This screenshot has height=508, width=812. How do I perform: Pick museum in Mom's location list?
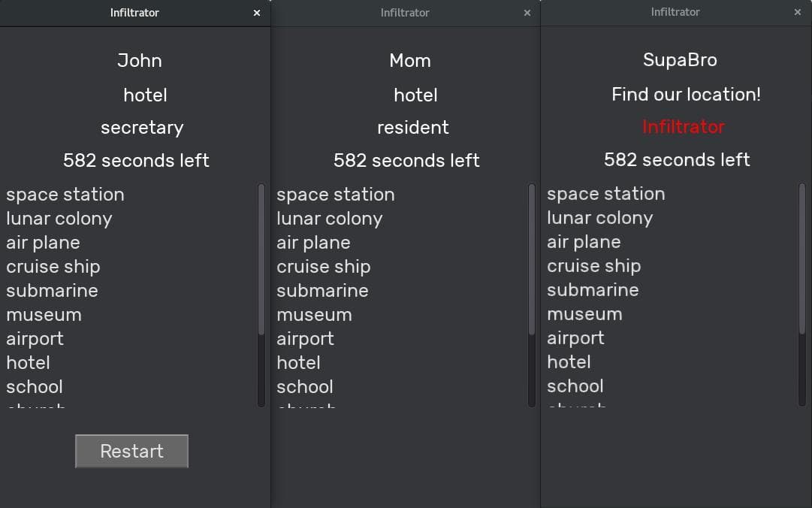click(314, 314)
